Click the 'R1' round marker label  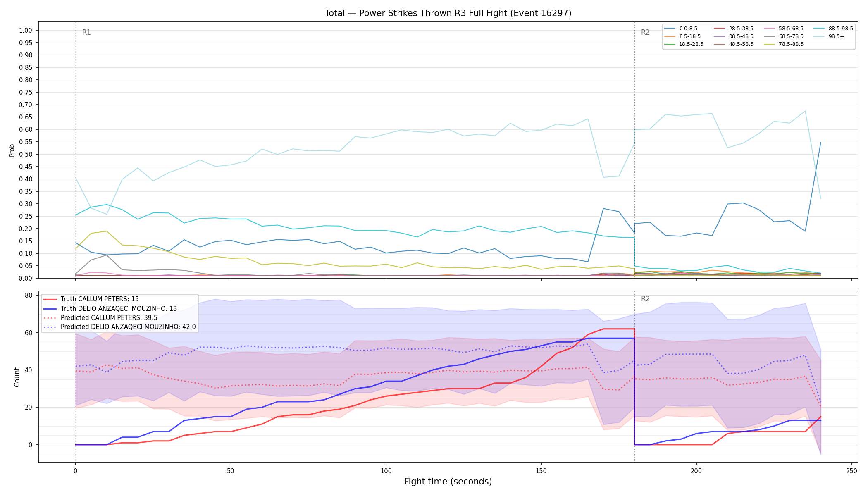86,32
